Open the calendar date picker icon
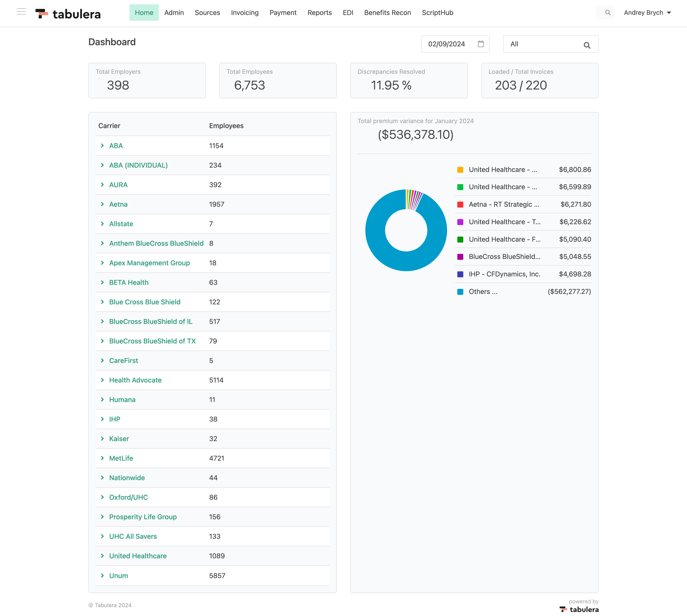Image resolution: width=687 pixels, height=616 pixels. (x=480, y=44)
